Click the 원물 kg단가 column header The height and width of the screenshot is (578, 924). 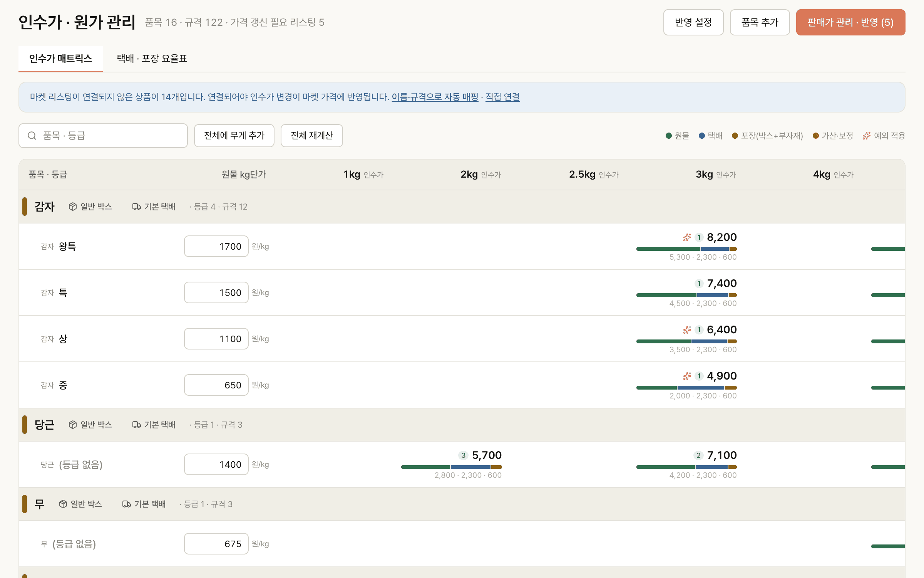[x=244, y=175]
